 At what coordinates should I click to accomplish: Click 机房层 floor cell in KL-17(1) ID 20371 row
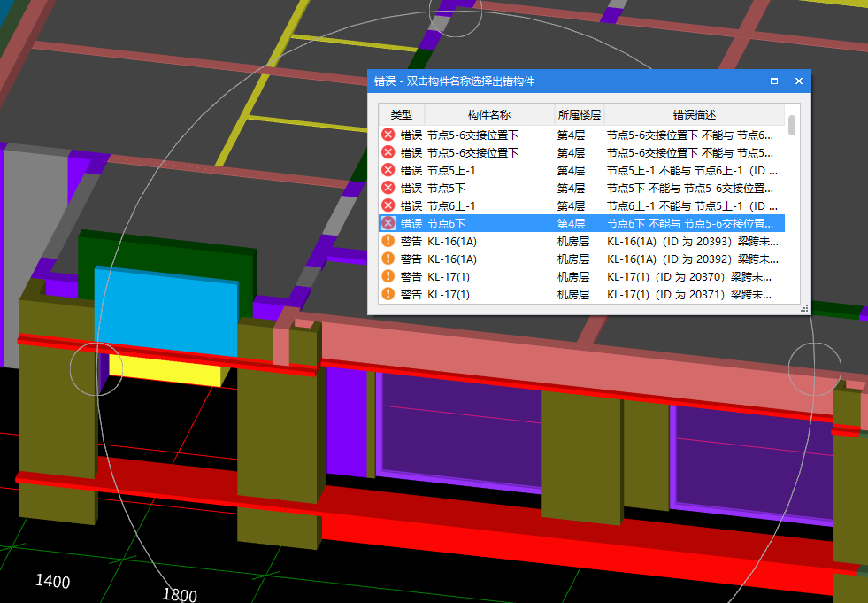573,294
